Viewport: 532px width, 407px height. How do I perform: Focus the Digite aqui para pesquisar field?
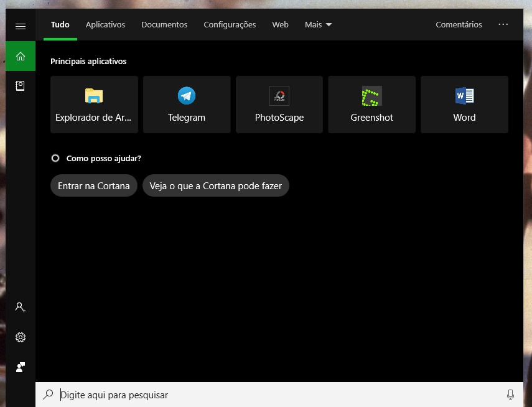[279, 395]
